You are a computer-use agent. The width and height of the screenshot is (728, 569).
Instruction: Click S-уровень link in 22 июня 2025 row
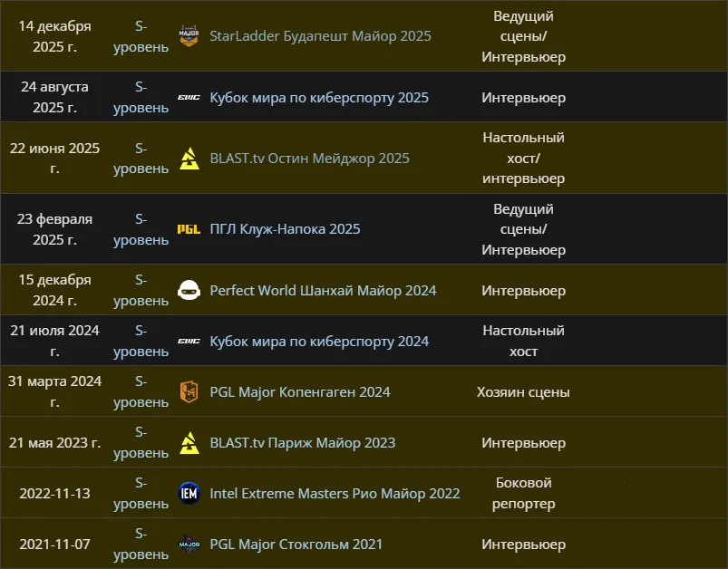click(x=141, y=159)
